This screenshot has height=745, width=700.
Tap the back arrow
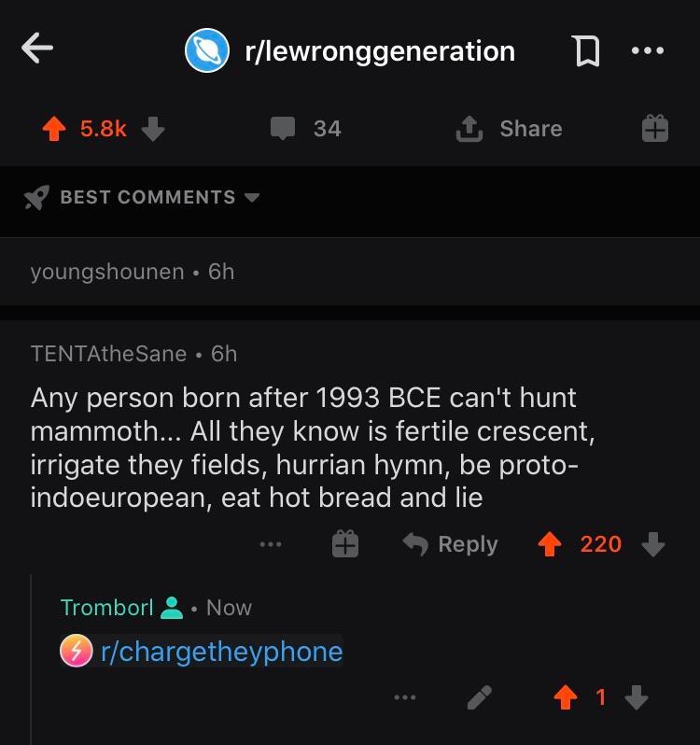tap(37, 50)
